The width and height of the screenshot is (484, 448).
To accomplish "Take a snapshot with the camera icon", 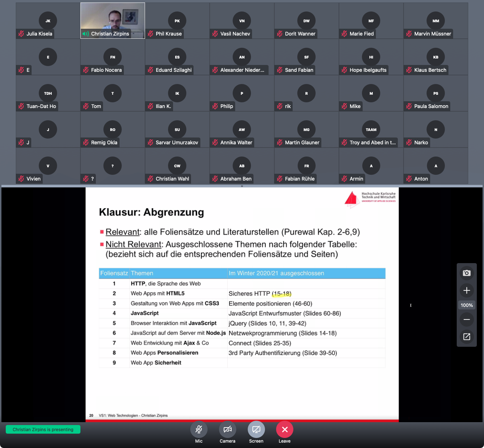I will (x=466, y=273).
